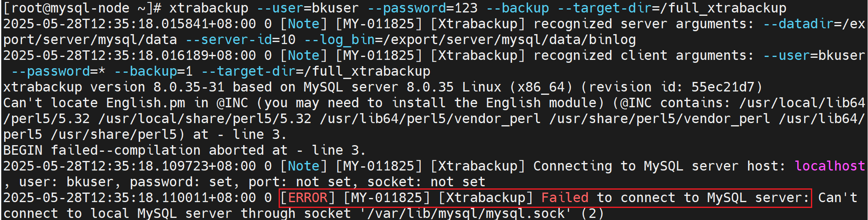
Task: Click the red "Failed" word in the error line
Action: tap(565, 198)
